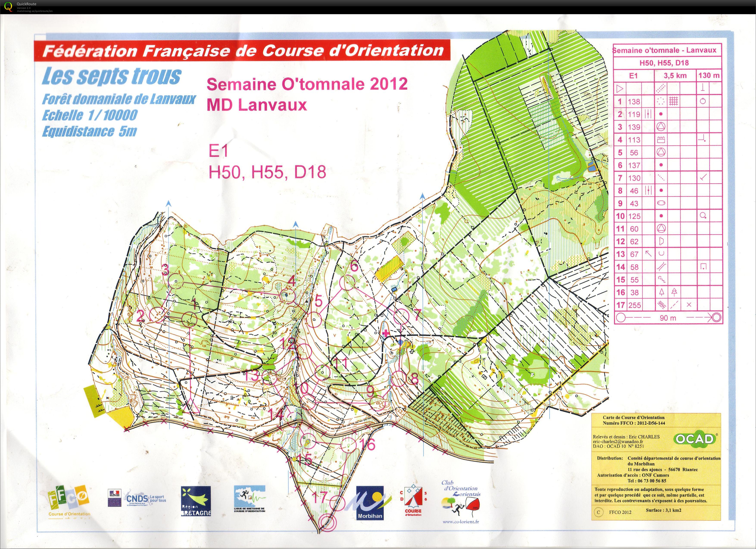Click the '90 m' finish distance text
This screenshot has width=756, height=549.
click(x=668, y=318)
